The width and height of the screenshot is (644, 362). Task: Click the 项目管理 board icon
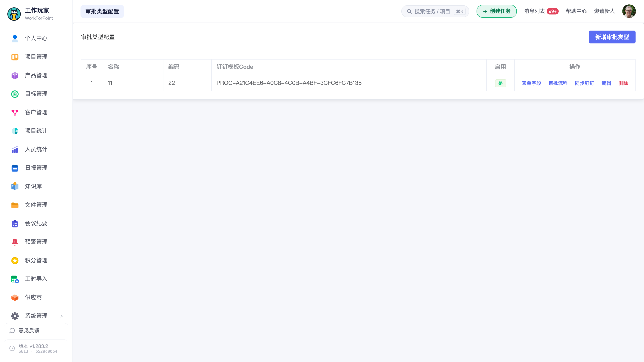[x=15, y=57]
